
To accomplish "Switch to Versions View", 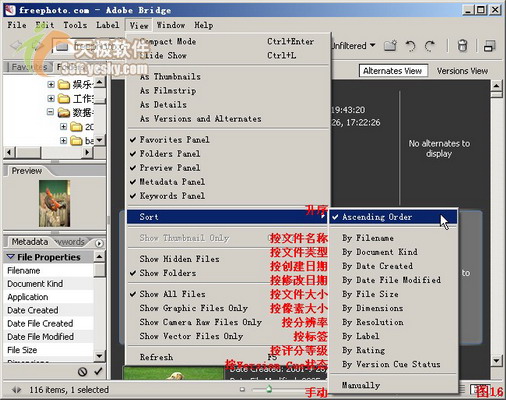I will tap(462, 71).
